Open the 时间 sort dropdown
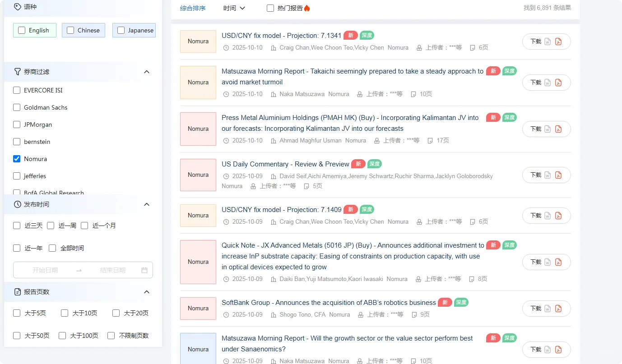 coord(234,8)
